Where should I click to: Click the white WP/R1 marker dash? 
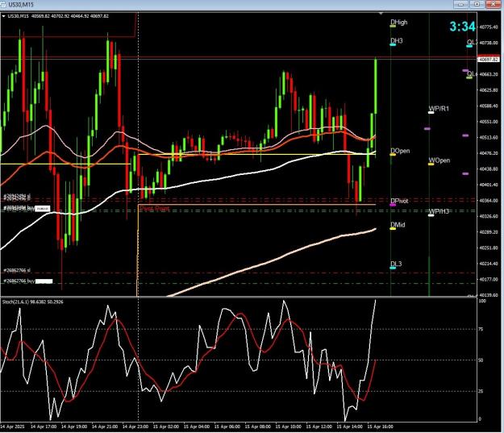tap(431, 113)
